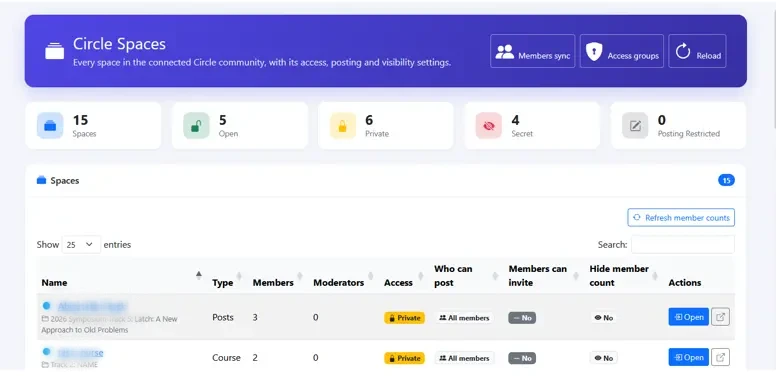Click the blue Open button in Posts row
This screenshot has width=776, height=377.
[x=688, y=317]
